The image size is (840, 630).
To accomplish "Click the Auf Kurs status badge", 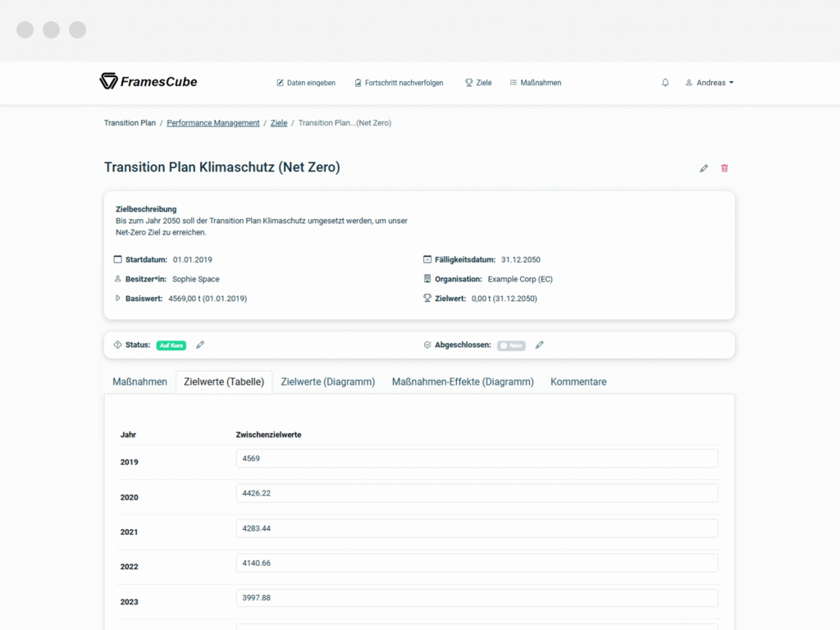I will pos(171,345).
